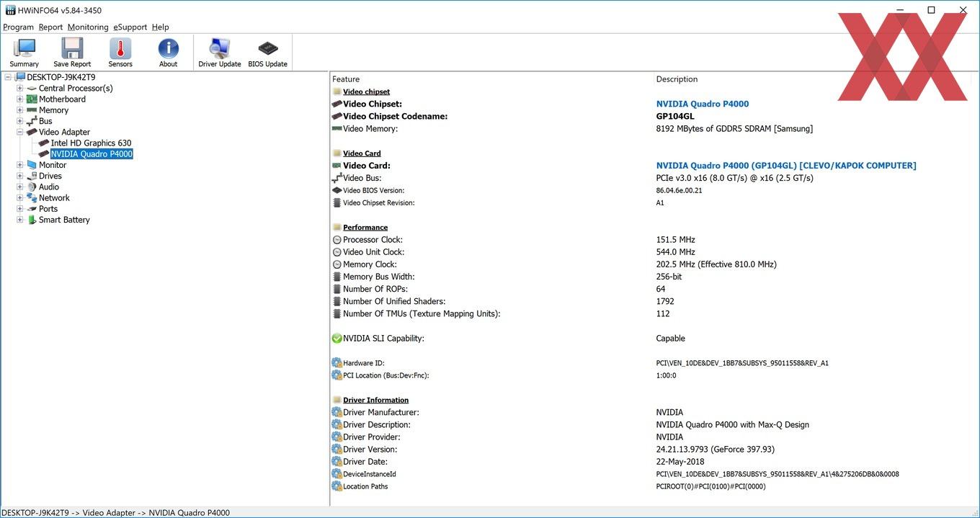This screenshot has height=518, width=980.
Task: Open the Program menu
Action: (18, 27)
